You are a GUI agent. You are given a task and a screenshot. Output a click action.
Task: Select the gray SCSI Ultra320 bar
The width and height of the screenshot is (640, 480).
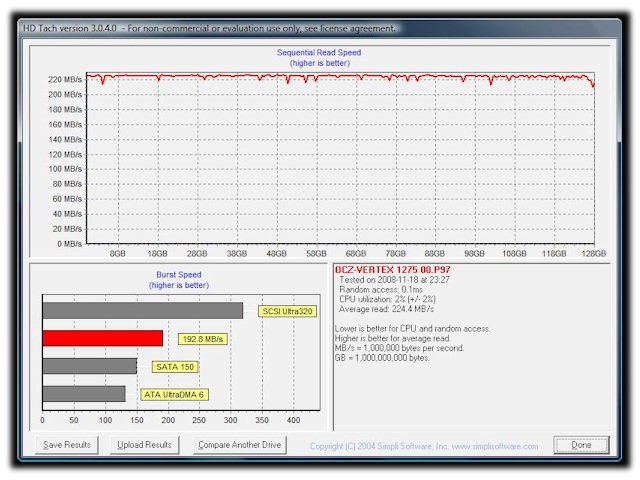[x=142, y=311]
